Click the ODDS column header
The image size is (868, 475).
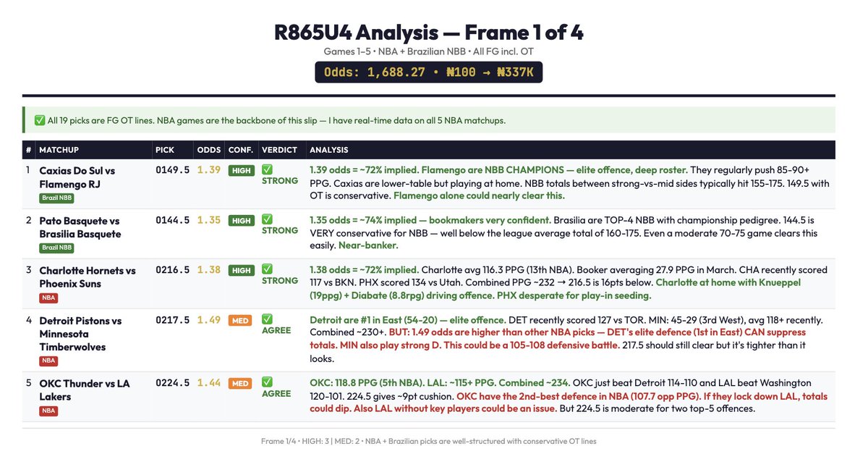click(x=208, y=150)
